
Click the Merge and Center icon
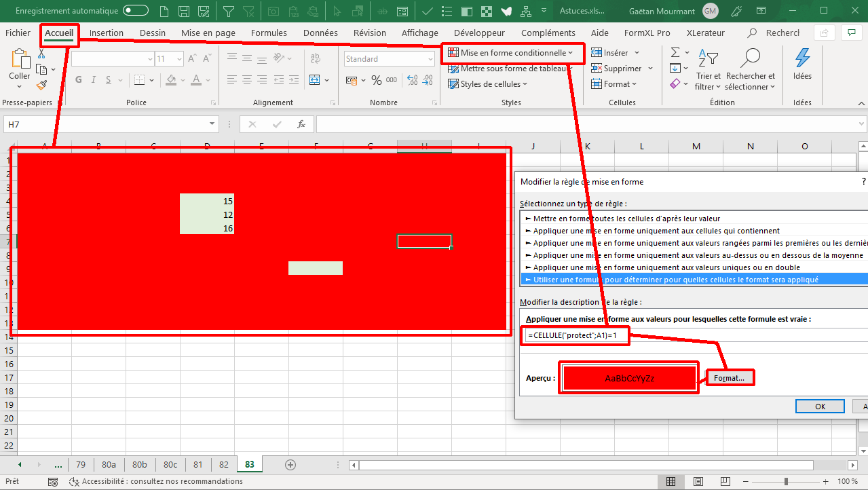click(x=314, y=79)
